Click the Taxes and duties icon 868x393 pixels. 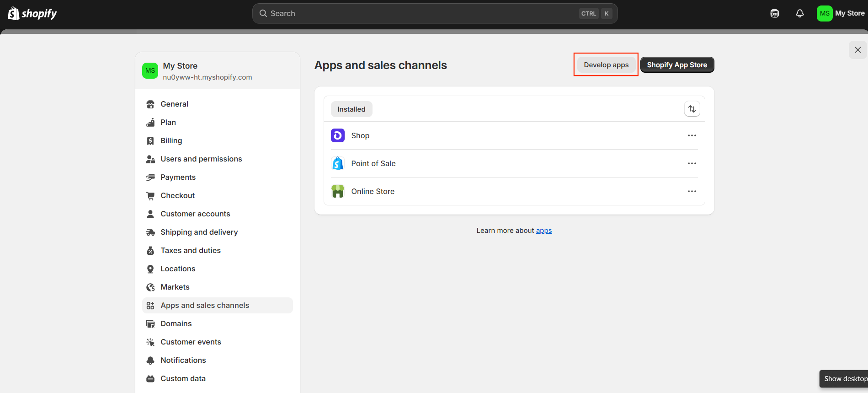(x=150, y=251)
